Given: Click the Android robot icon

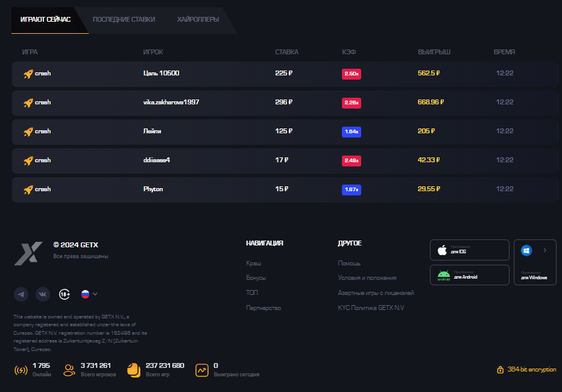Looking at the screenshot, I should point(443,275).
